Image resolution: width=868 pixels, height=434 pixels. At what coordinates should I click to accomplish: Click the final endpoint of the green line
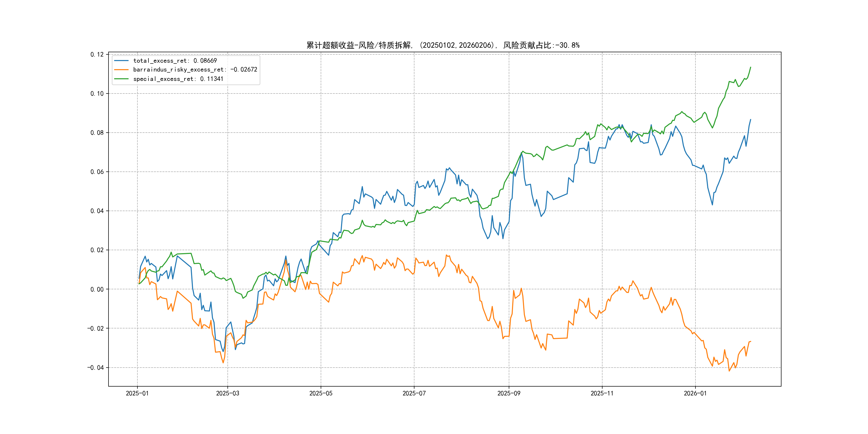751,67
